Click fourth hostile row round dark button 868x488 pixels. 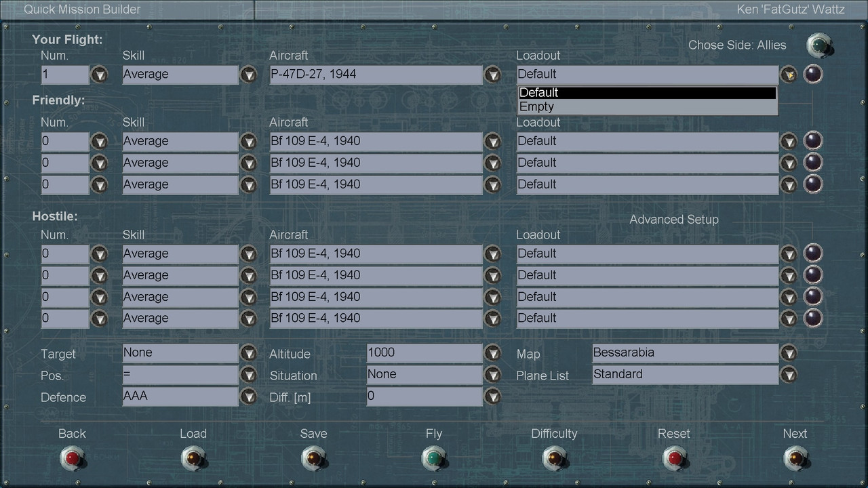[812, 318]
